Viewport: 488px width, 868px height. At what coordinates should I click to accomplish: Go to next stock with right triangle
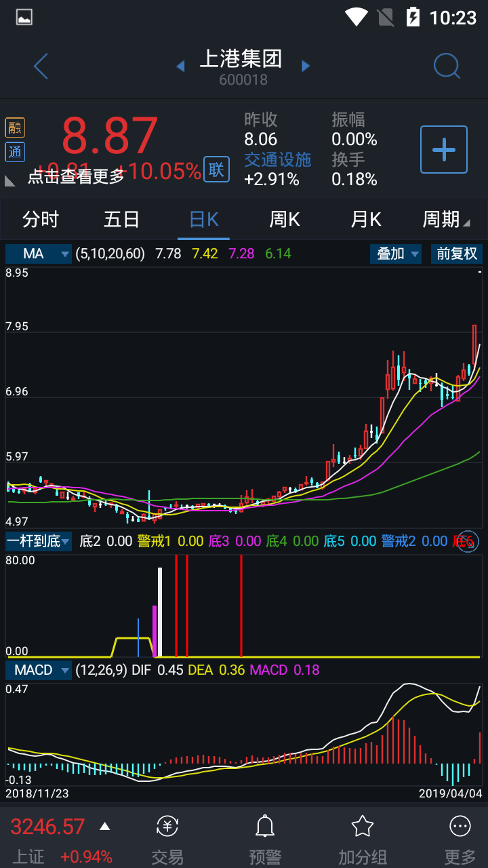click(x=306, y=66)
